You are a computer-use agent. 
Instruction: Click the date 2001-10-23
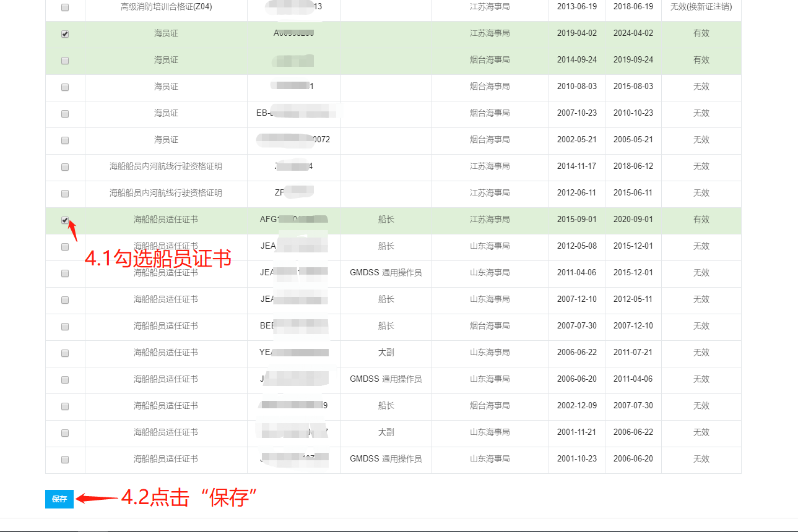pyautogui.click(x=576, y=459)
